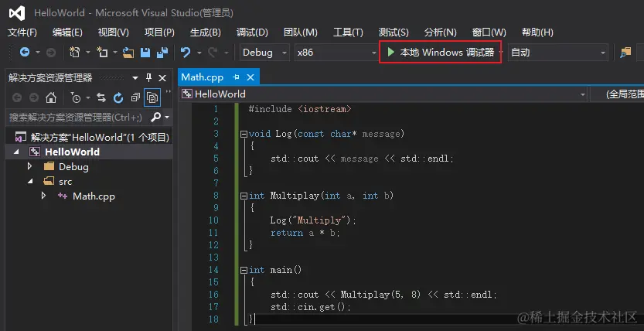Click 本地 Windows 调试器 button label
The width and height of the screenshot is (644, 331).
pyautogui.click(x=448, y=52)
